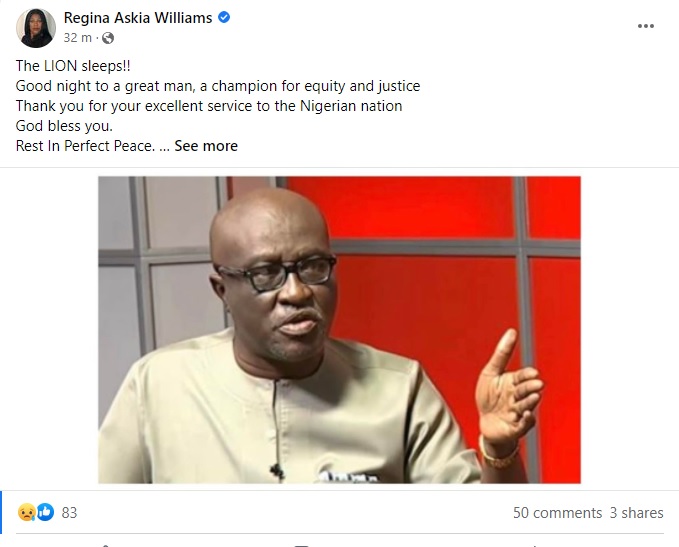Open the attached photo with red background
The height and width of the screenshot is (547, 679).
click(339, 330)
